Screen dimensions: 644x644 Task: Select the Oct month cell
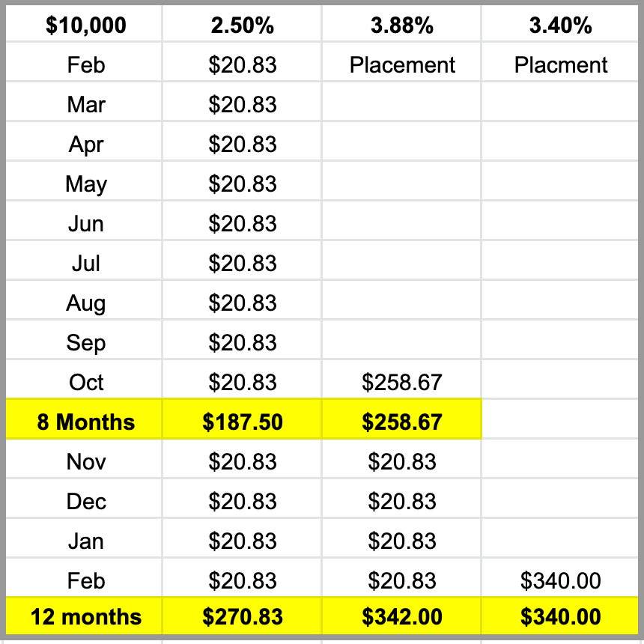86,383
